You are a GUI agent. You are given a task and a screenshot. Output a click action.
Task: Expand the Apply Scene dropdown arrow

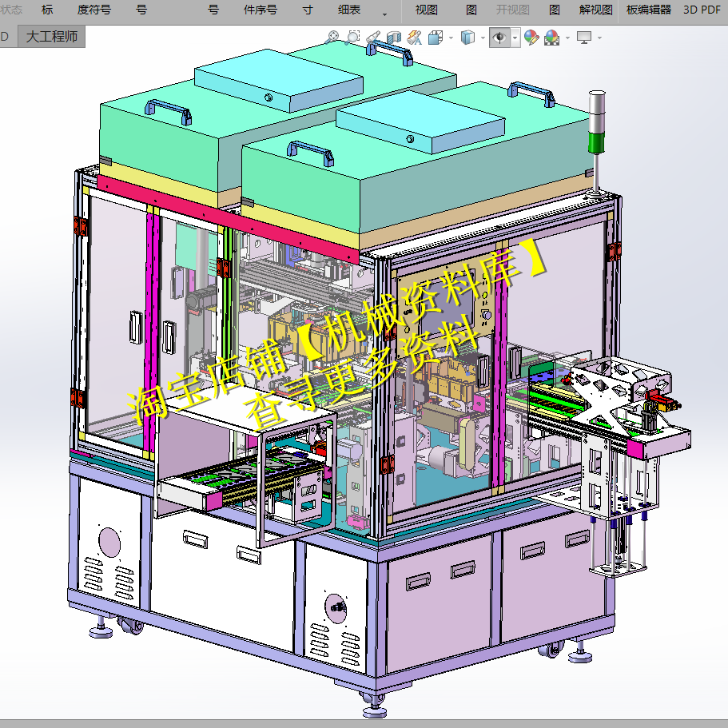click(567, 38)
